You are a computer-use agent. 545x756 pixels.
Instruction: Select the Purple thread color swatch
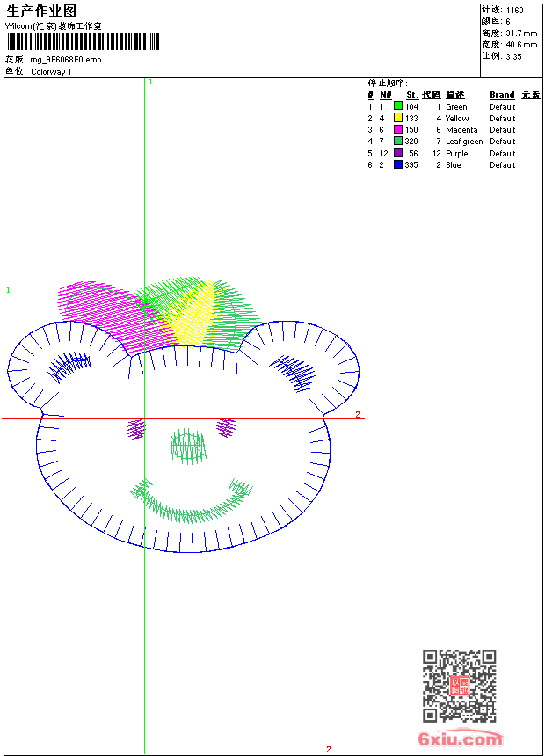(398, 153)
